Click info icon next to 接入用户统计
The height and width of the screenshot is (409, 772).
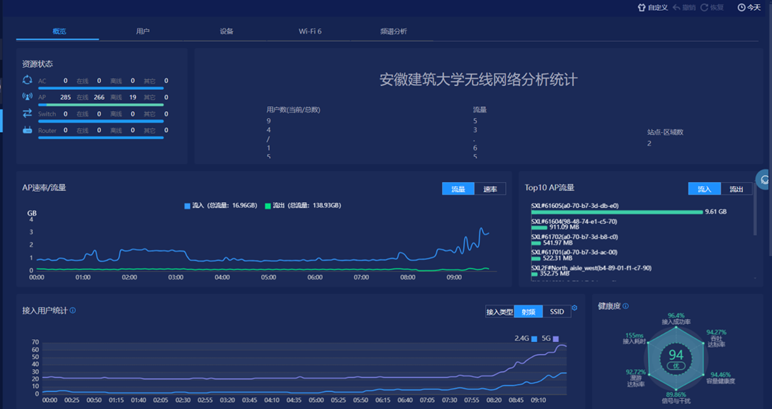[x=73, y=311]
